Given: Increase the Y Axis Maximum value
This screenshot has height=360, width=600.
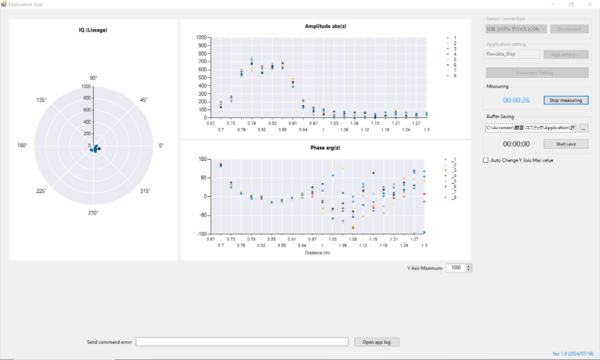Looking at the screenshot, I should pyautogui.click(x=469, y=266).
